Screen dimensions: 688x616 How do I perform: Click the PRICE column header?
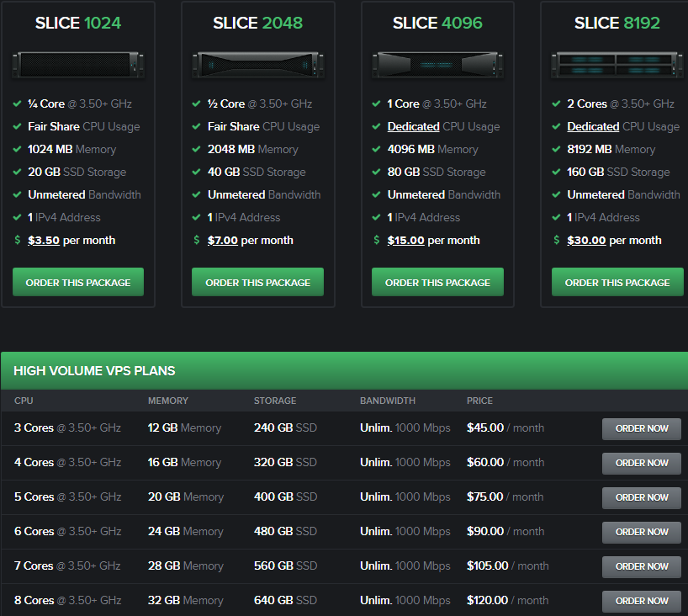[x=479, y=401]
